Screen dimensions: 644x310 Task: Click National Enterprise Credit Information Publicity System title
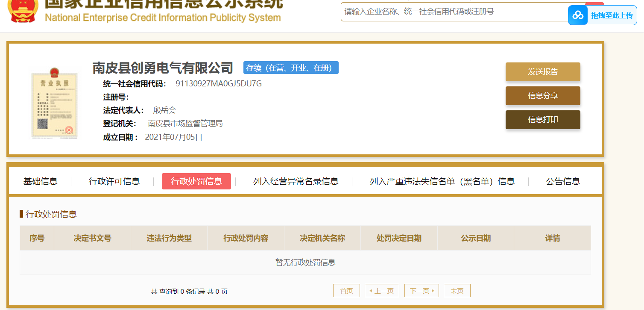tap(163, 18)
